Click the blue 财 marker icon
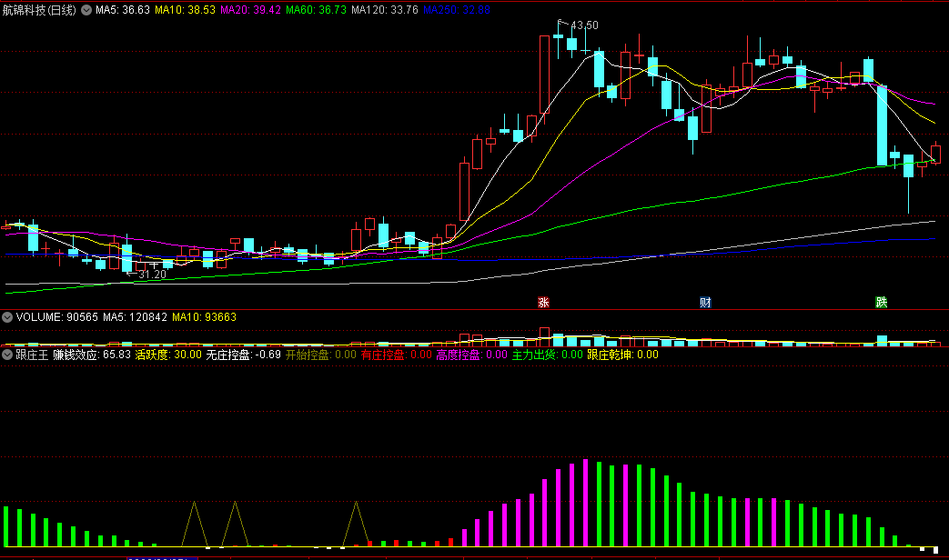949x560 pixels. (x=705, y=303)
